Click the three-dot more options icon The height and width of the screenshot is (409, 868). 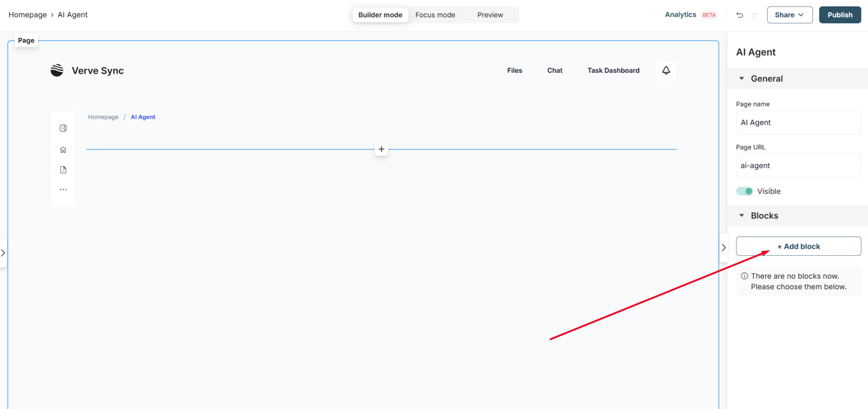tap(63, 189)
